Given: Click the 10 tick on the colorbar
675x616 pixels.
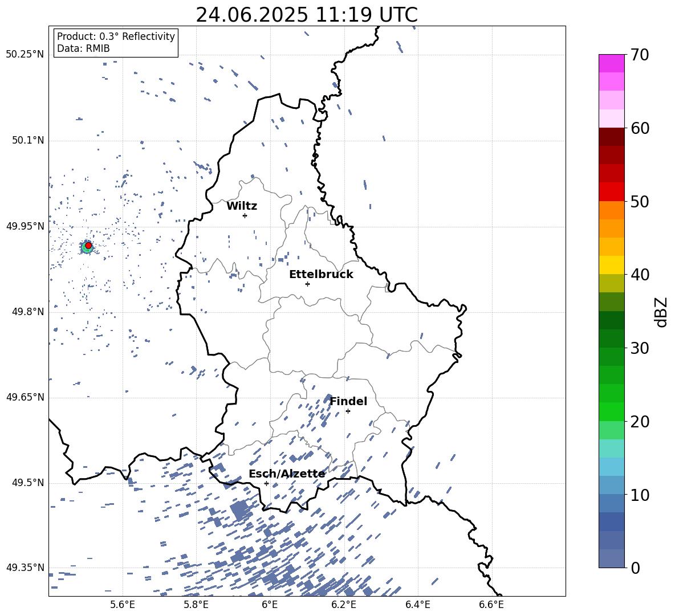Looking at the screenshot, I should pos(640,495).
